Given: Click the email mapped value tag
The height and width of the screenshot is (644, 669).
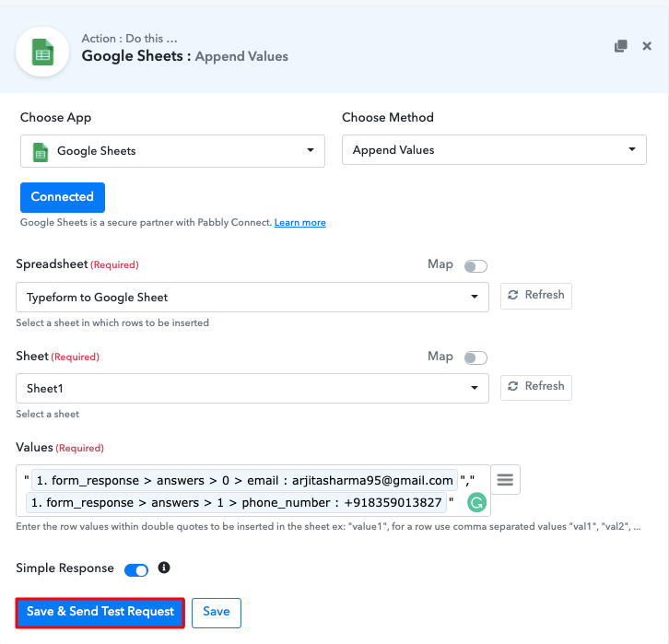Looking at the screenshot, I should pyautogui.click(x=244, y=481).
